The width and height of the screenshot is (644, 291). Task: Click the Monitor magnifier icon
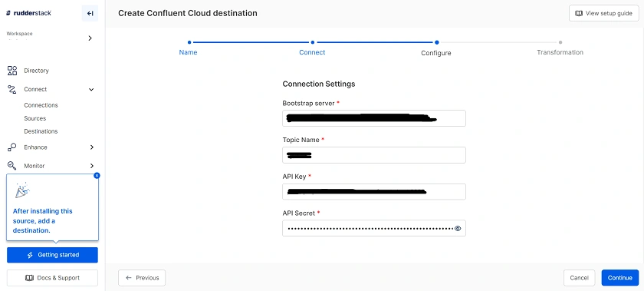point(12,166)
